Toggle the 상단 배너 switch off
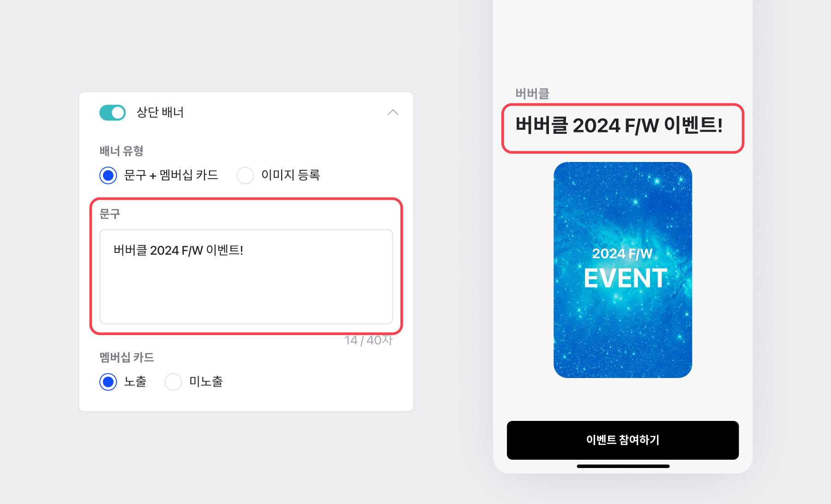 [112, 113]
